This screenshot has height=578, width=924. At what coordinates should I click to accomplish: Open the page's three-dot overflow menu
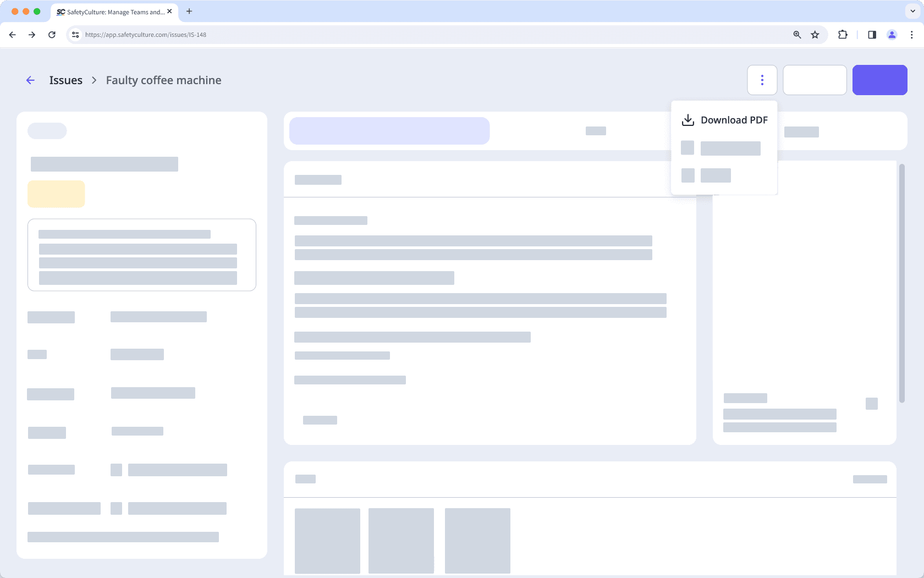coord(762,80)
